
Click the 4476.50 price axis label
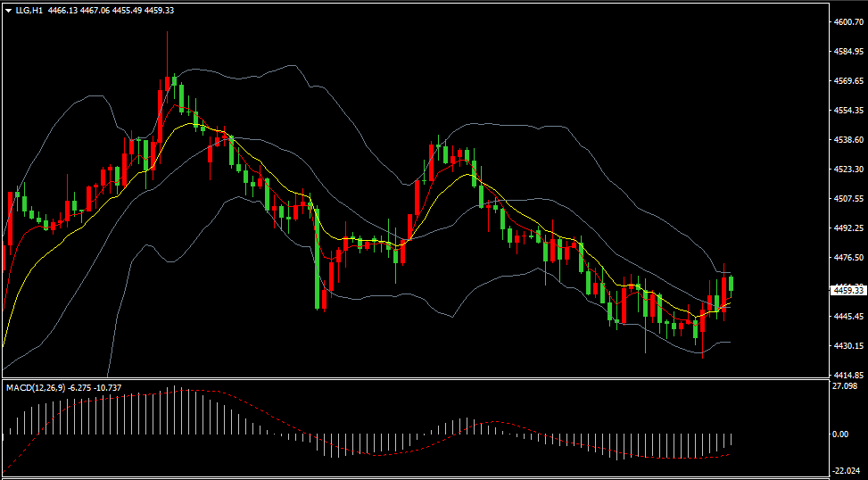[848, 257]
